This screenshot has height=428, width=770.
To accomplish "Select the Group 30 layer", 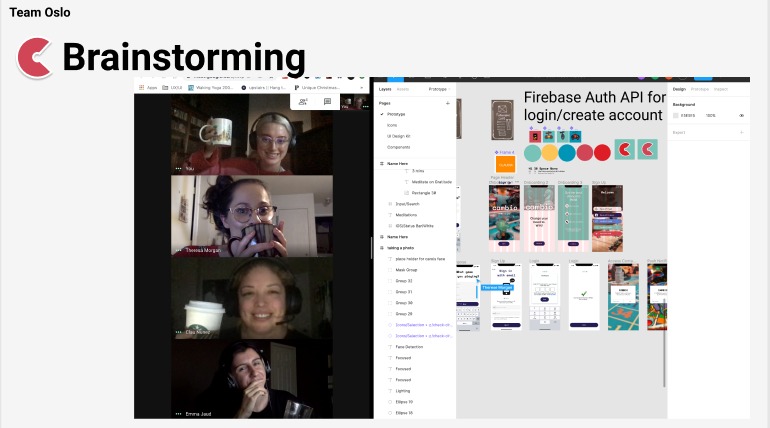I will tap(404, 303).
